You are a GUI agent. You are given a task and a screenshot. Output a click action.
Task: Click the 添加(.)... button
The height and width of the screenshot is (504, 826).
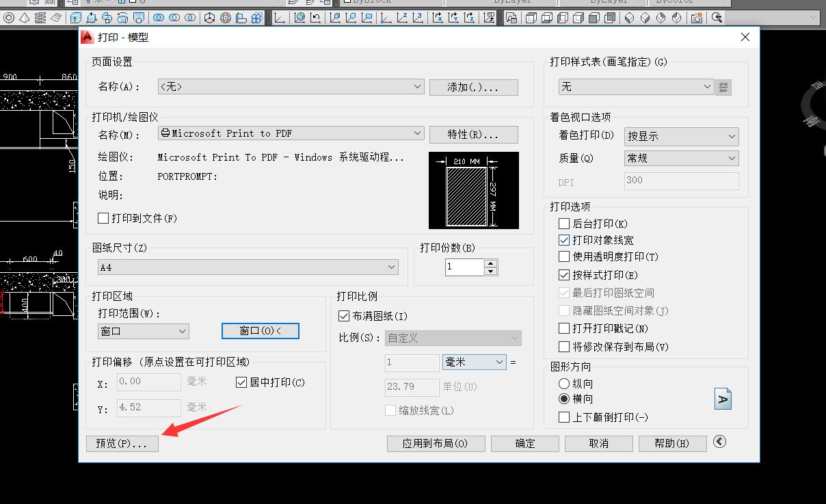point(473,88)
